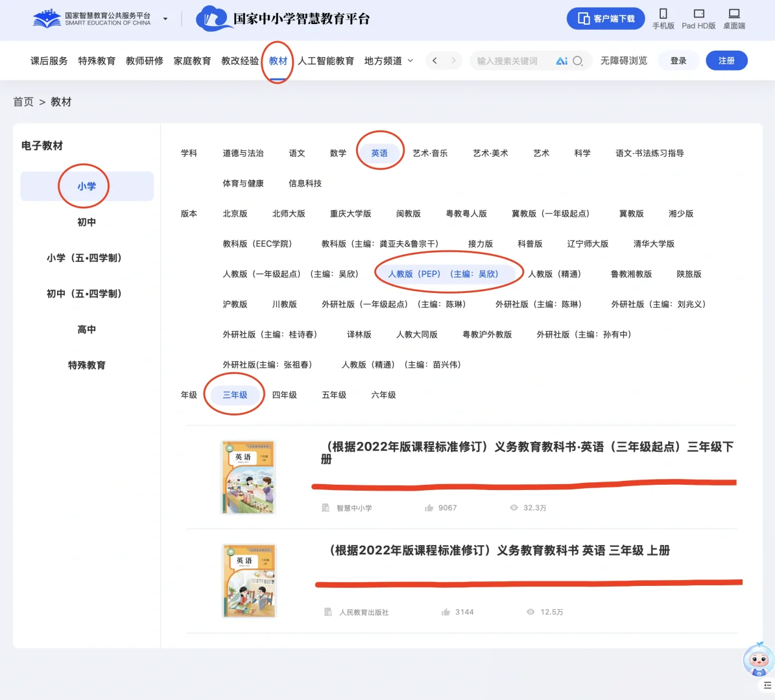Switch to the 家庭教育 tab
This screenshot has height=700, width=775.
[x=192, y=61]
